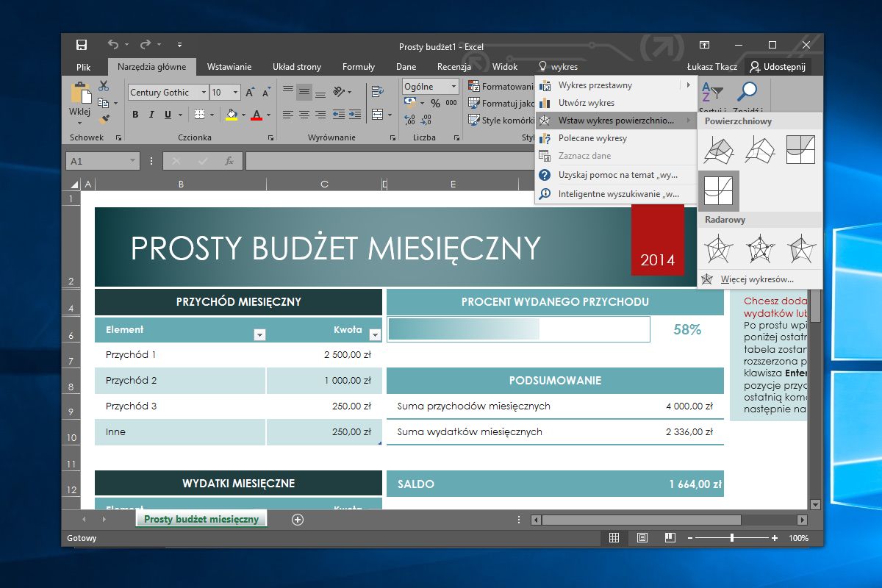Select Polecane wykresy menu entry
Viewport: 882px width, 588px height.
click(592, 138)
